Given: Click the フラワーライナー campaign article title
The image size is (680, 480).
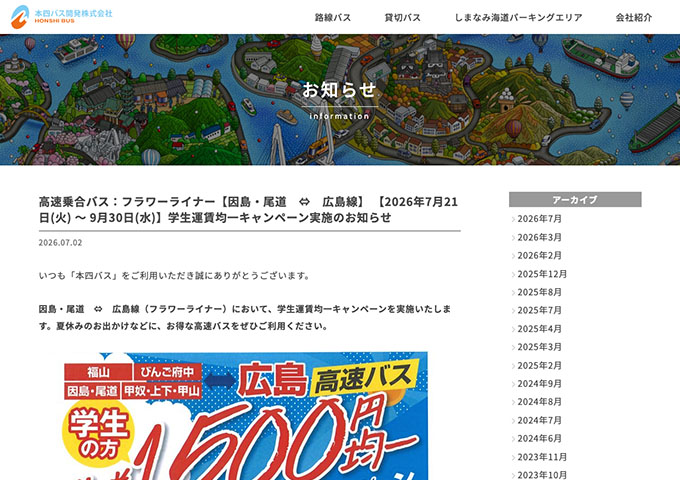Looking at the screenshot, I should click(248, 209).
